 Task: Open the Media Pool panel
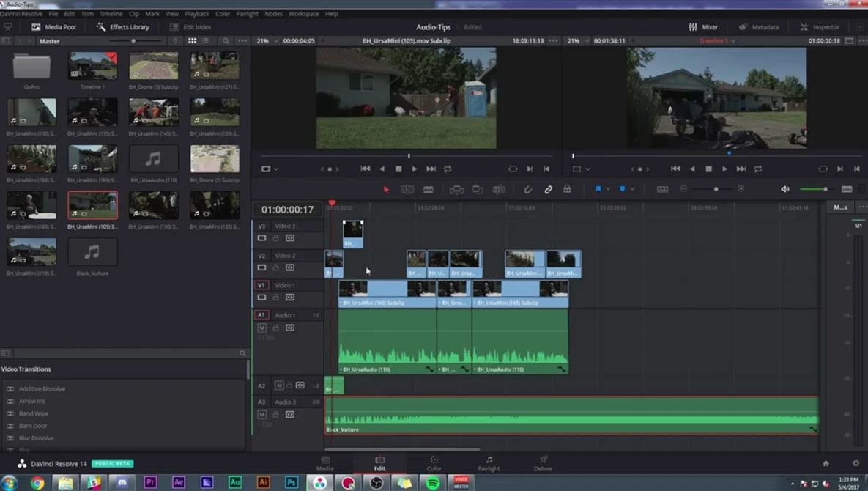tap(53, 26)
